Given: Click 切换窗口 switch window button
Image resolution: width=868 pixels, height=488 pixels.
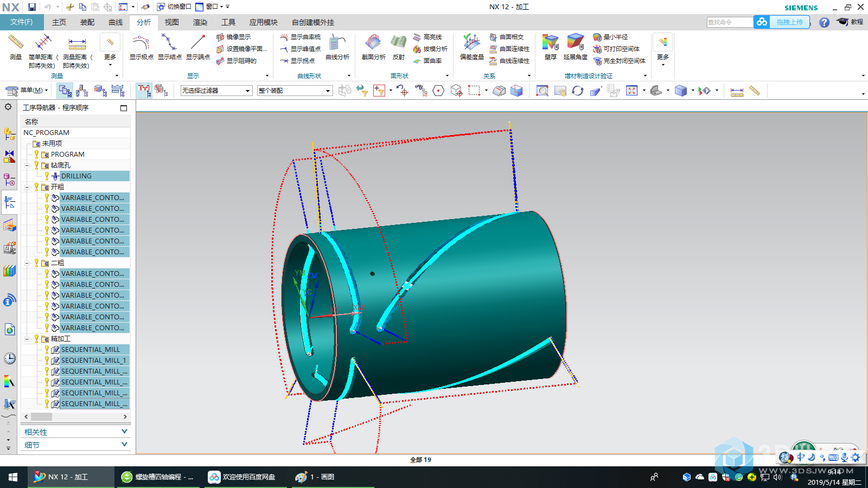Looking at the screenshot, I should click(x=174, y=7).
